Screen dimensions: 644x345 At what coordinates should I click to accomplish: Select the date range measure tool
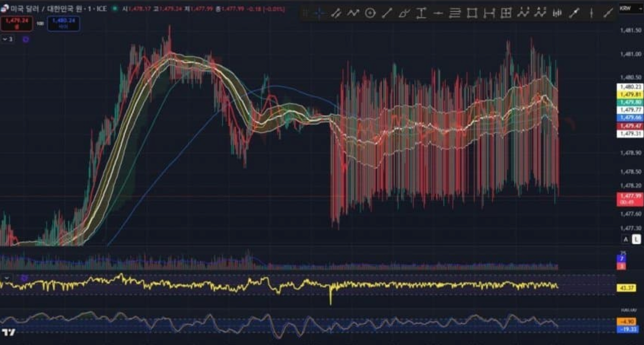click(x=489, y=14)
